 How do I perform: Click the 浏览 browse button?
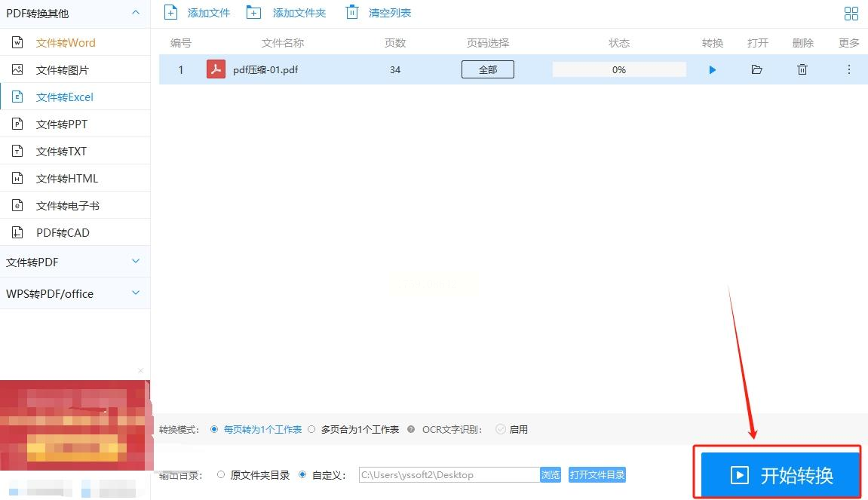[x=551, y=474]
